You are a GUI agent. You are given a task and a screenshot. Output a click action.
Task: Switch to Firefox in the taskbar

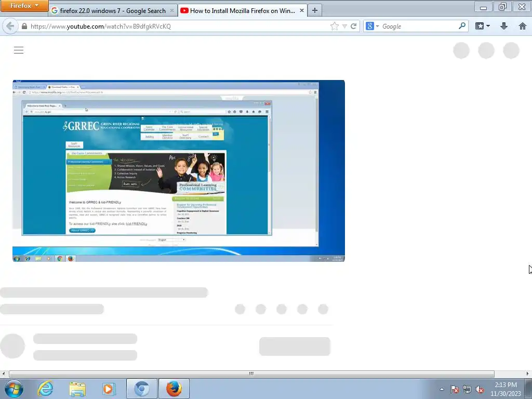click(x=174, y=389)
